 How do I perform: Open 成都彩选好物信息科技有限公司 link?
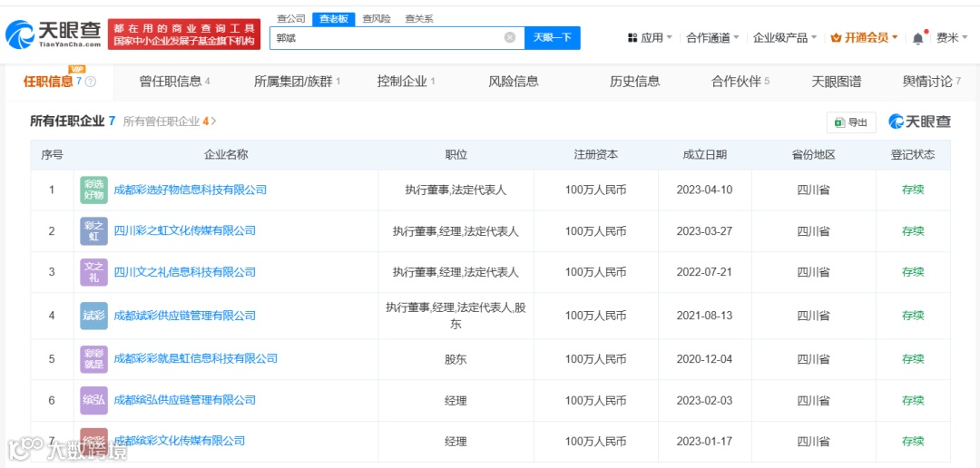click(191, 190)
